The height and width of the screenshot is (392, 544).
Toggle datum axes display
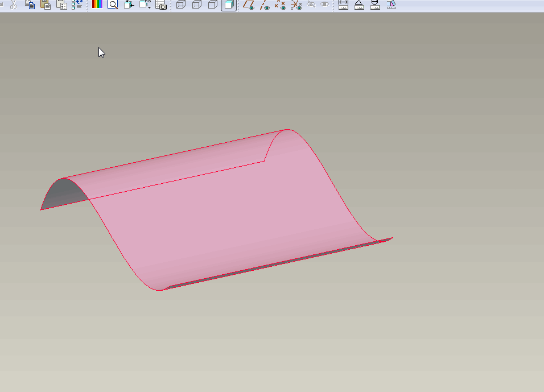pos(265,5)
